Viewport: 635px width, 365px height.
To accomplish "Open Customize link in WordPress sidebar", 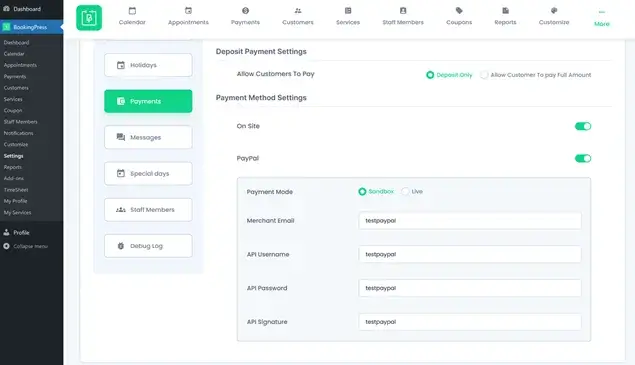I will point(16,145).
